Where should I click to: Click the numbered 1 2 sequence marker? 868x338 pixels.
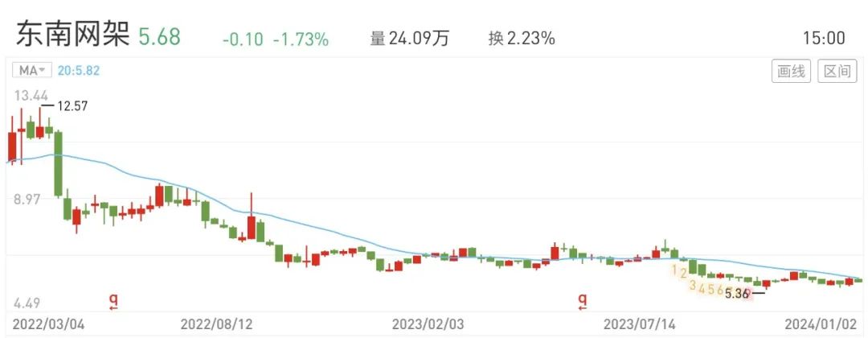coord(680,271)
